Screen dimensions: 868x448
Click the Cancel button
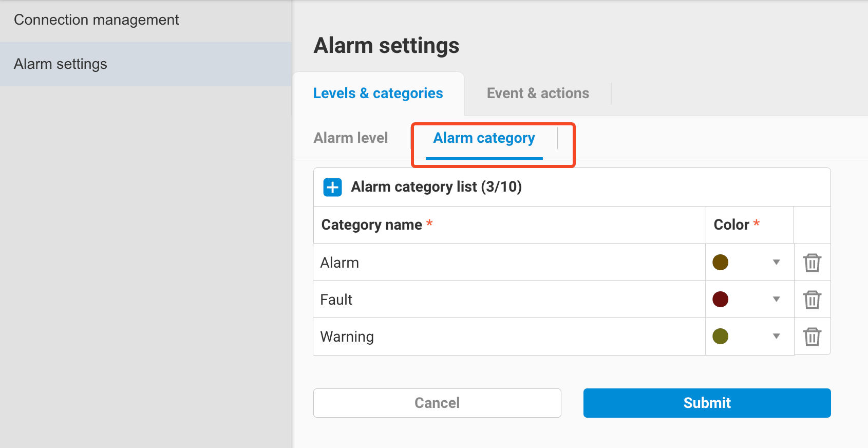coord(437,403)
